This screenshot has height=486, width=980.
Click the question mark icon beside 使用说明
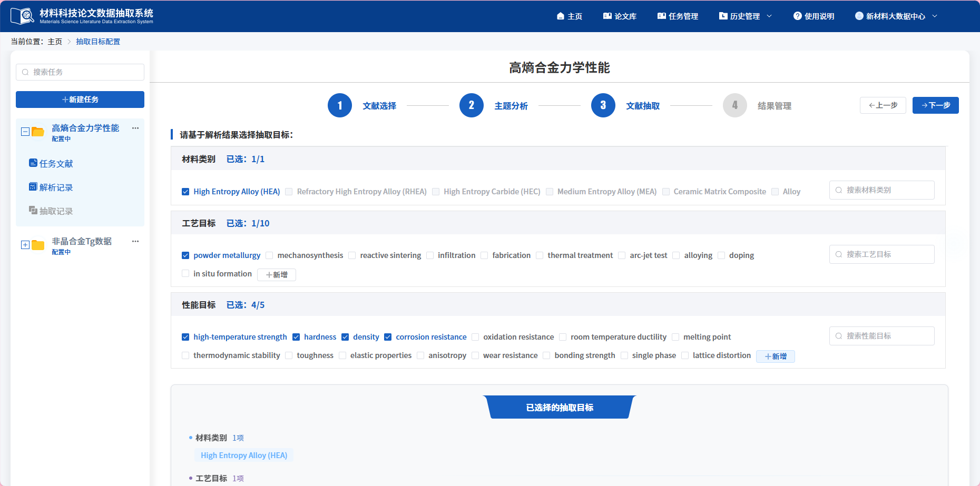coord(797,16)
